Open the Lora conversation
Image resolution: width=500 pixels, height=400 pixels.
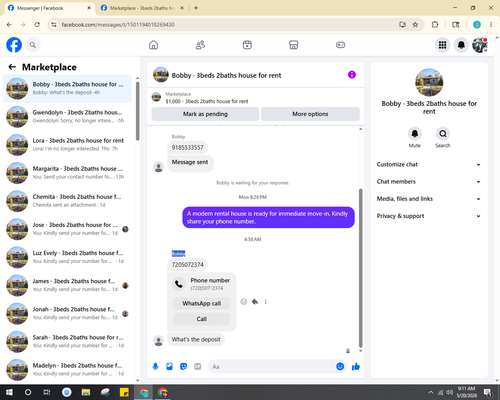[67, 145]
